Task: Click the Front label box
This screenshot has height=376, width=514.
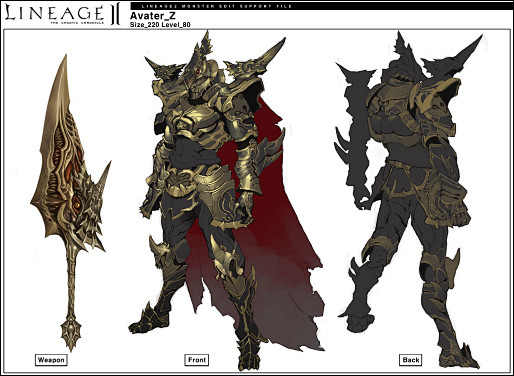Action: click(x=197, y=360)
